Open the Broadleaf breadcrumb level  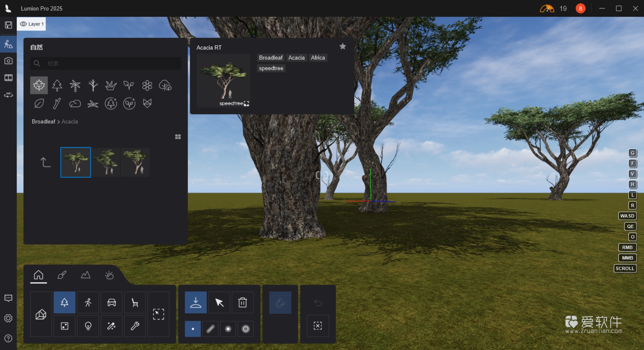coord(43,122)
